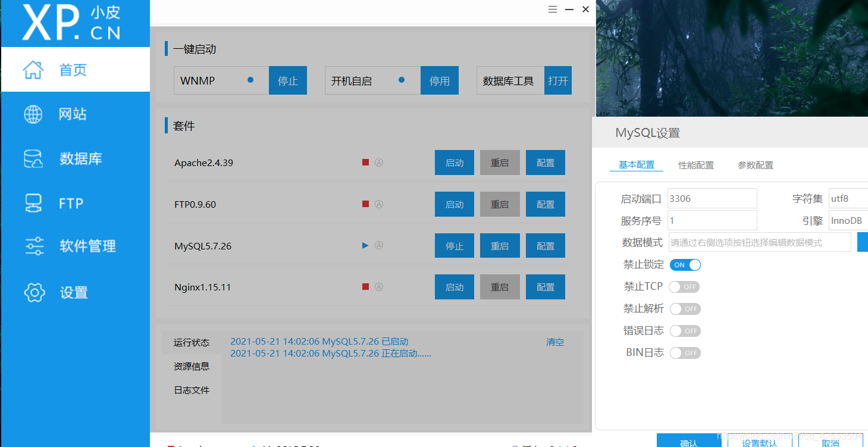
Task: Open 配置 for Nginx1.15.11
Action: coord(546,287)
